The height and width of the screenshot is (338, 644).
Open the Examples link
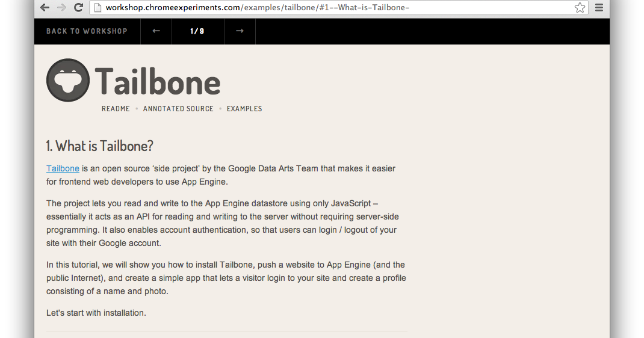244,109
